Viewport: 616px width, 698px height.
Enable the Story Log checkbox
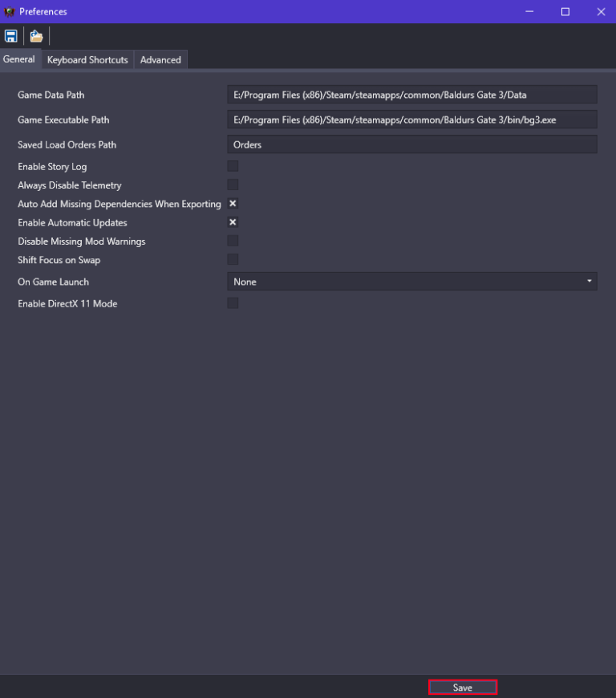point(233,166)
